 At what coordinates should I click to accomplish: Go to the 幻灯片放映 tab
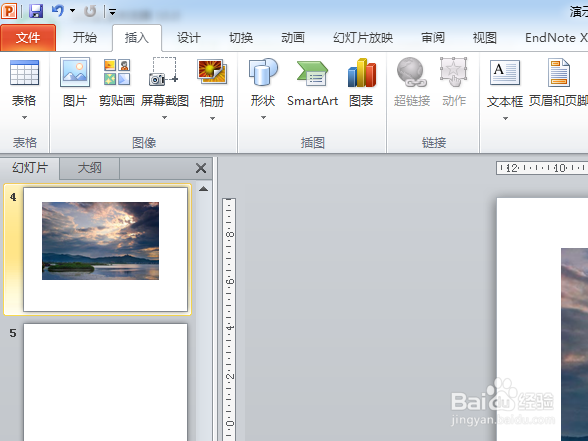click(363, 38)
